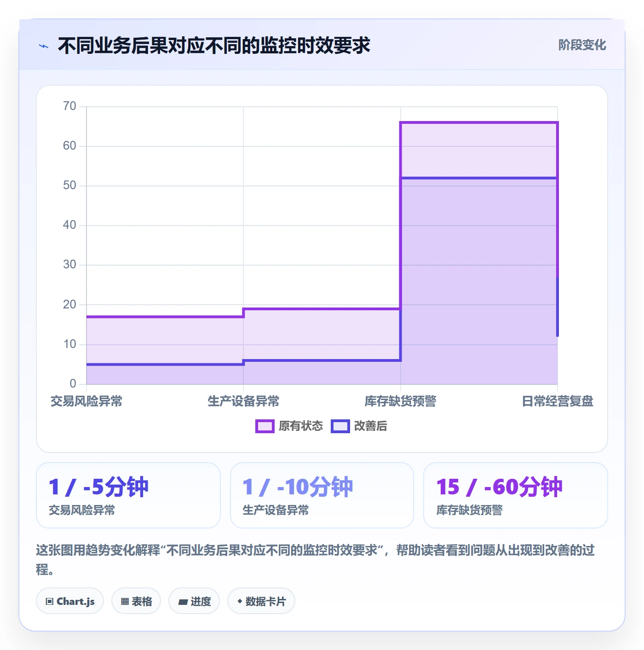Click the 70 y-axis tick label
The image size is (644, 650).
[69, 106]
